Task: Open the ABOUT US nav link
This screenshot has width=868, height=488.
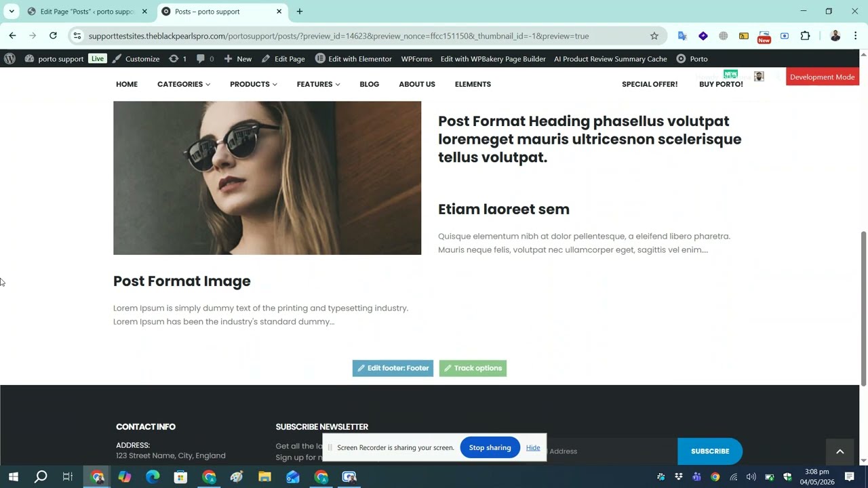Action: point(417,84)
